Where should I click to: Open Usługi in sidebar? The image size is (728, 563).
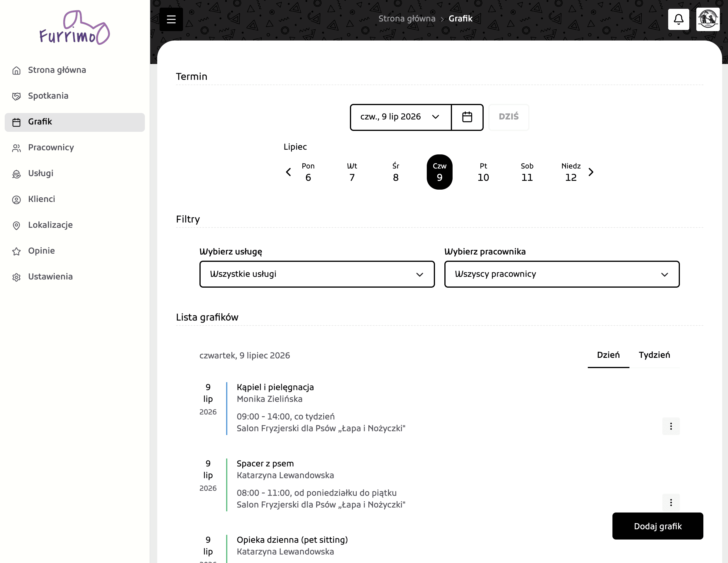(x=75, y=174)
